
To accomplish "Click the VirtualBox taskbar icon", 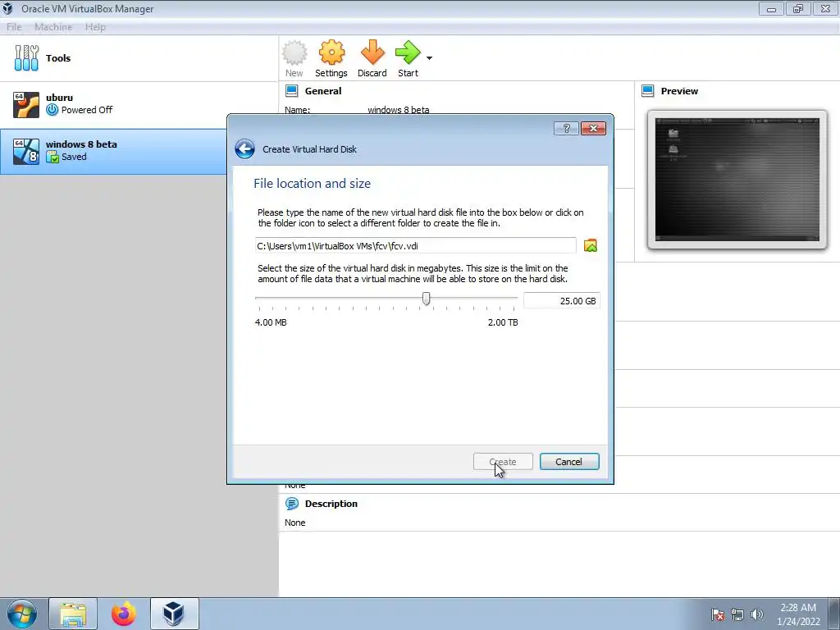I will pos(174,614).
